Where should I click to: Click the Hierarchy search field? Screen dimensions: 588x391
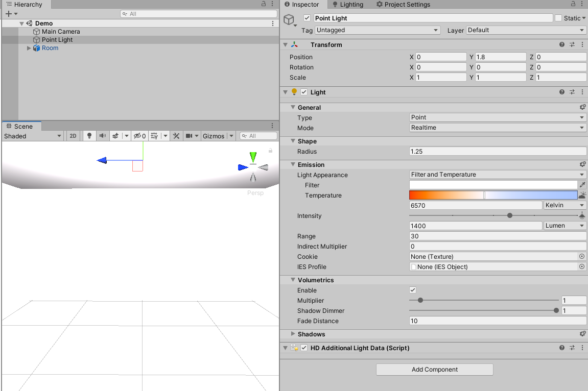[199, 14]
